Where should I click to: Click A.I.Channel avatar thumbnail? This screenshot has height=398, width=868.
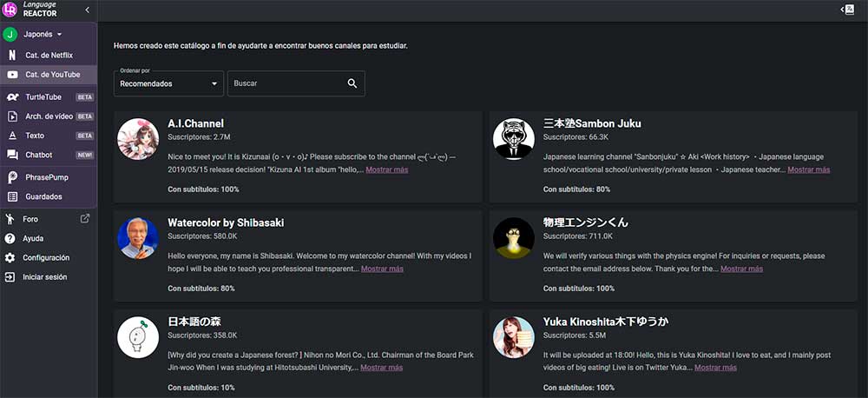[138, 139]
